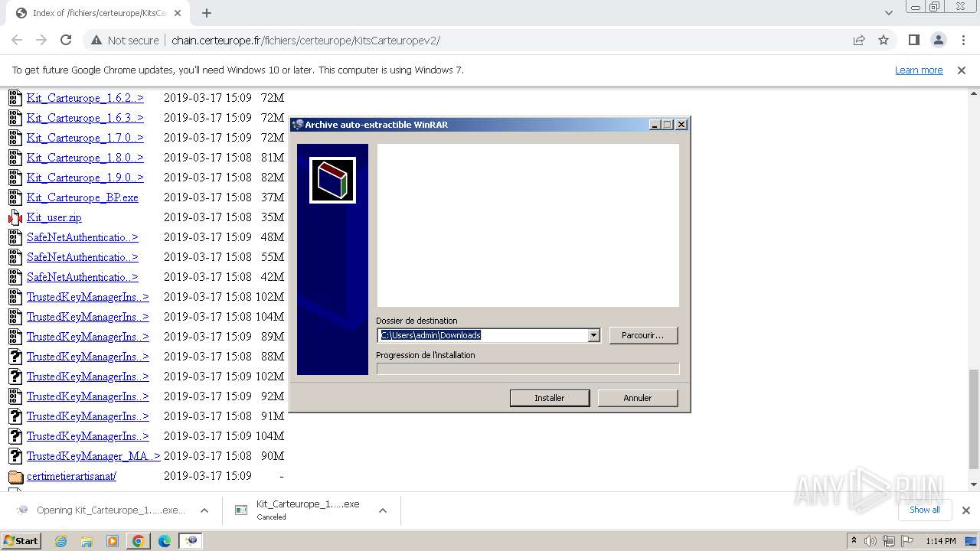Open Chrome three-dot menu

click(963, 41)
